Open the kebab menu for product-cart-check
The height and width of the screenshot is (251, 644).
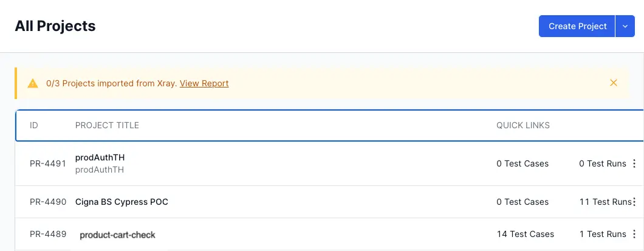click(x=634, y=234)
